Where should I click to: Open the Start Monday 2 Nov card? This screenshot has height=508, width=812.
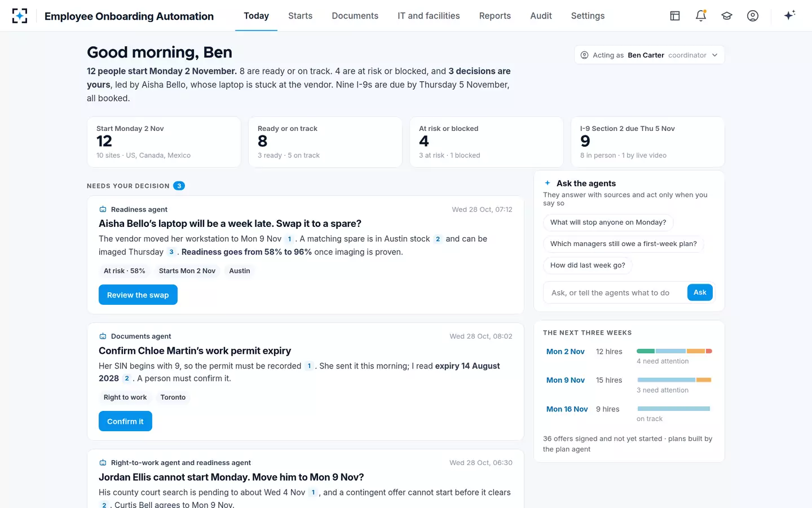coord(164,142)
